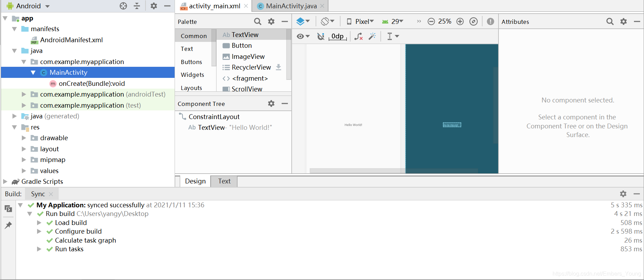Search attributes with magnifier icon
Screen dimensions: 644x280
click(610, 21)
